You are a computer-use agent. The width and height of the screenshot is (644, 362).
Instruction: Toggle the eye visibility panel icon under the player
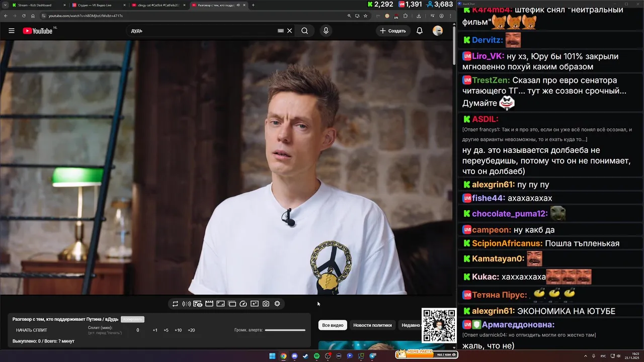tap(198, 304)
